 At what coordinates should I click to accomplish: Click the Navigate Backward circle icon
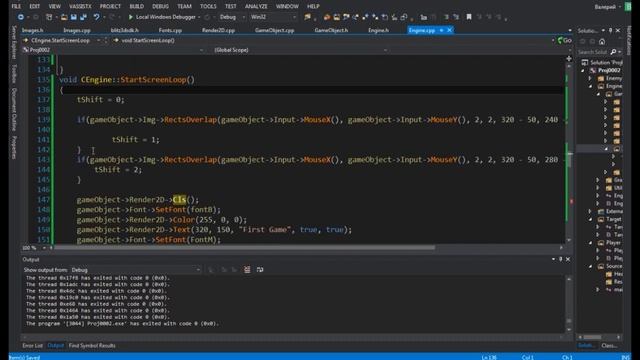pyautogui.click(x=20, y=17)
